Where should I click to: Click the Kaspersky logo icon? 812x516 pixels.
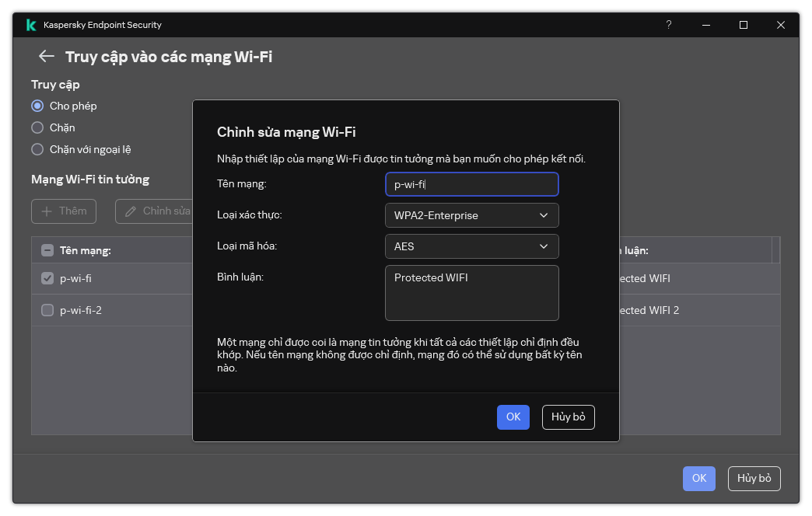[x=30, y=25]
